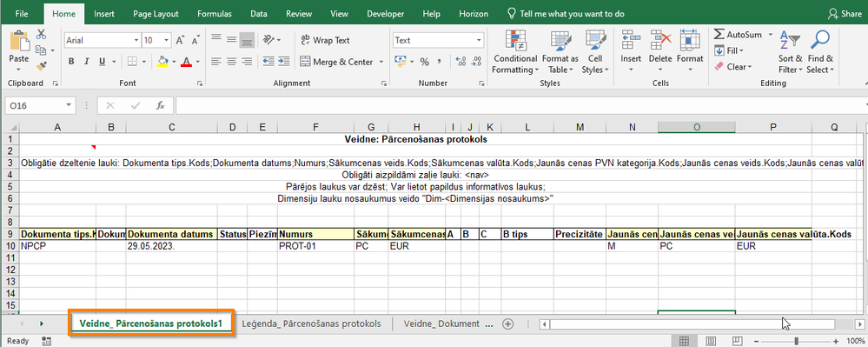Viewport: 868px width, 347px height.
Task: Click the Paste clipboard icon
Action: pyautogui.click(x=19, y=41)
